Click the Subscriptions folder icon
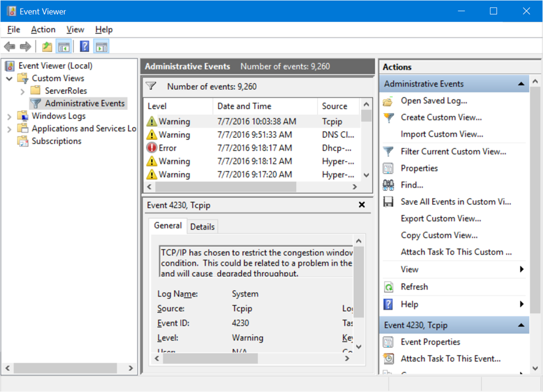Screen dimensions: 543x392 click(x=23, y=141)
